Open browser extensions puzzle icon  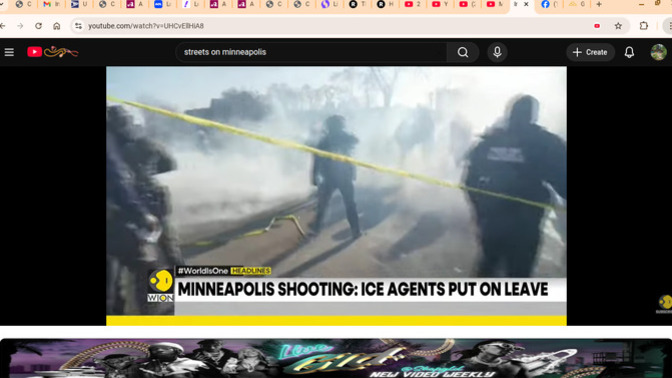[643, 26]
